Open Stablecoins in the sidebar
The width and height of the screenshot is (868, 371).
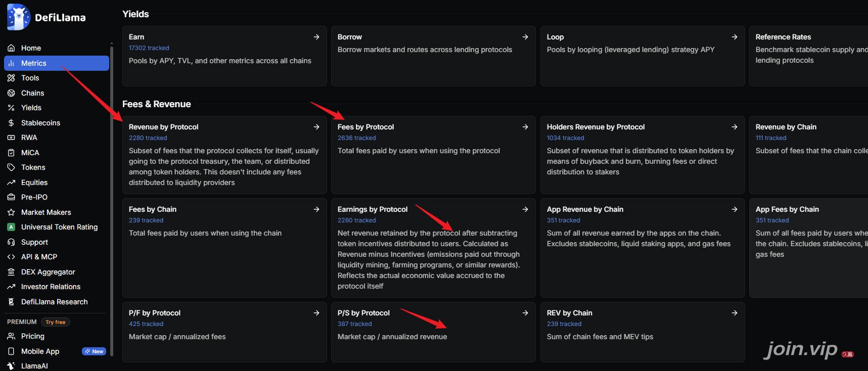57,123
